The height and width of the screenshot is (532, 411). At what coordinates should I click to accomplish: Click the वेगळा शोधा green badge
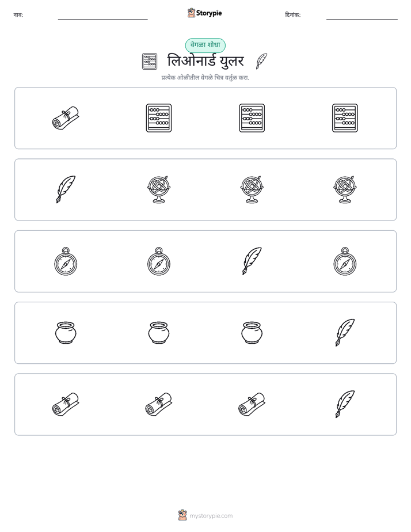click(x=205, y=45)
